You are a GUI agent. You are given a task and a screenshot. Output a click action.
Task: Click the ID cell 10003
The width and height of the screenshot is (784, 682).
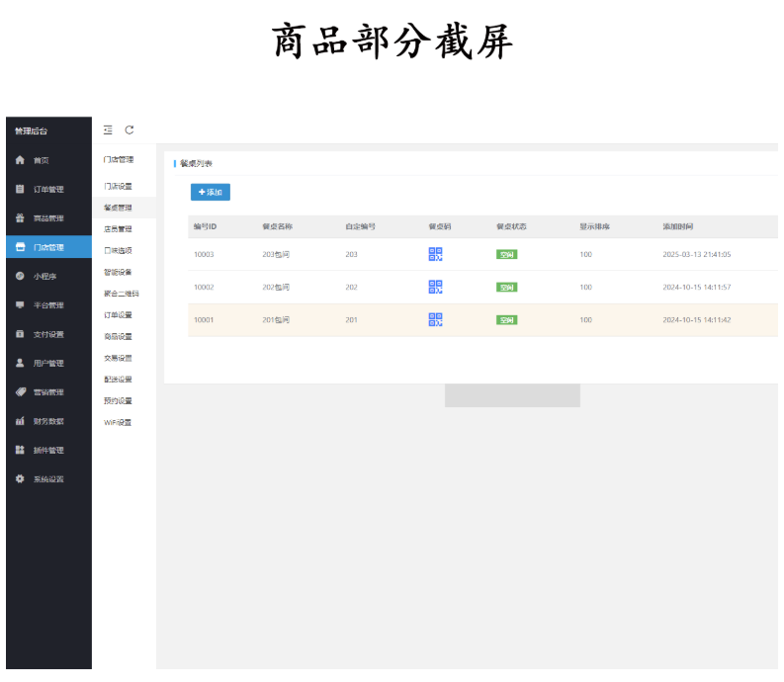coord(204,254)
